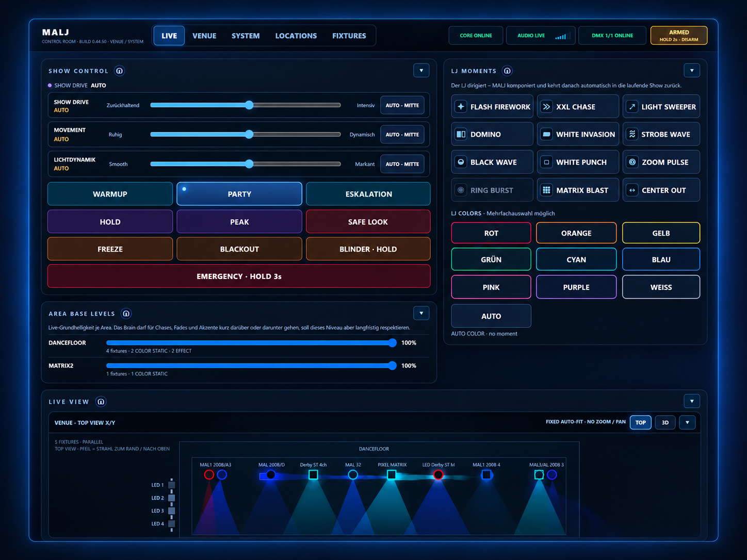The image size is (747, 560).
Task: Trigger the XXL Chase double-arrow icon
Action: pos(546,107)
